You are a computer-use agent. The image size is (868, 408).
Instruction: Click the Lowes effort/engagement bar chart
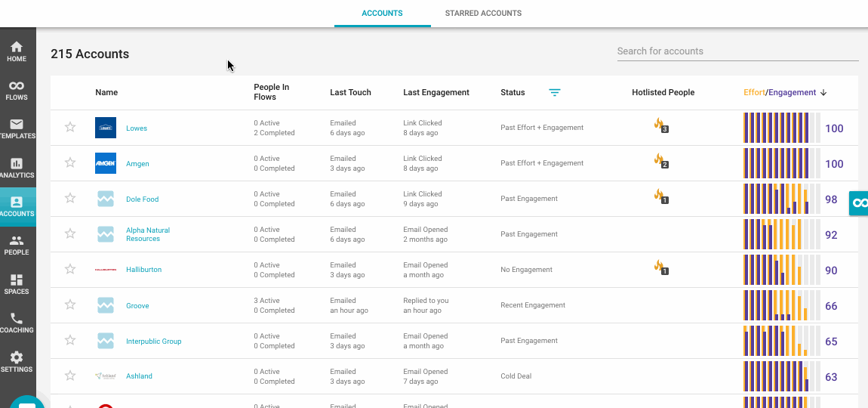pyautogui.click(x=782, y=128)
